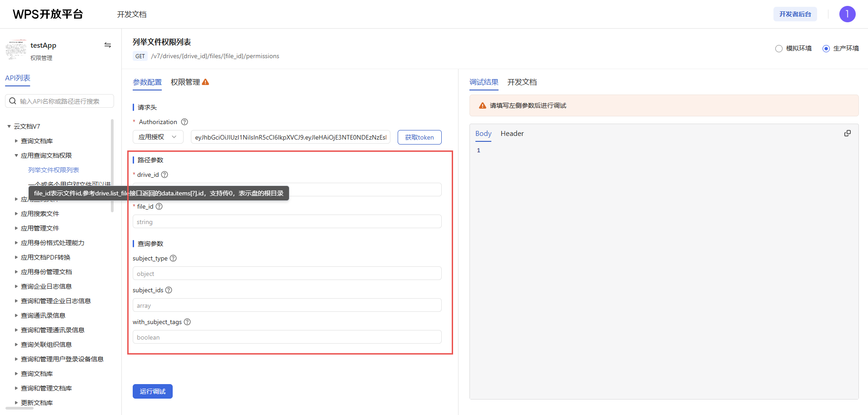This screenshot has width=868, height=415.
Task: Click the 运行调试 button
Action: (152, 391)
